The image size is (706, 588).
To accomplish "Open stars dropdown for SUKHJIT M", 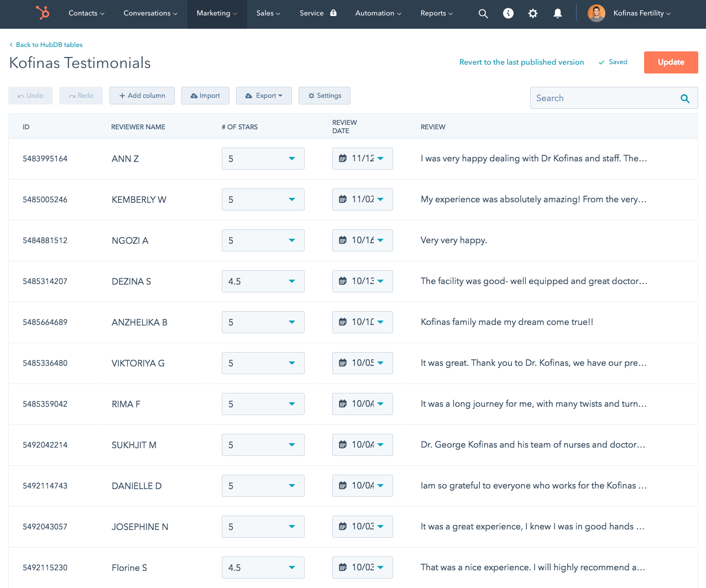I will (263, 445).
